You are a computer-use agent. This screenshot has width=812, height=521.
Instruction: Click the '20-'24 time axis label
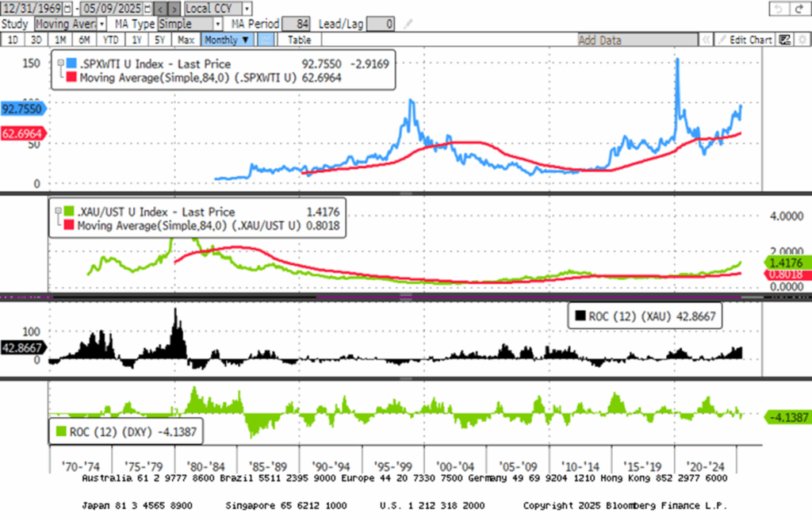(705, 466)
